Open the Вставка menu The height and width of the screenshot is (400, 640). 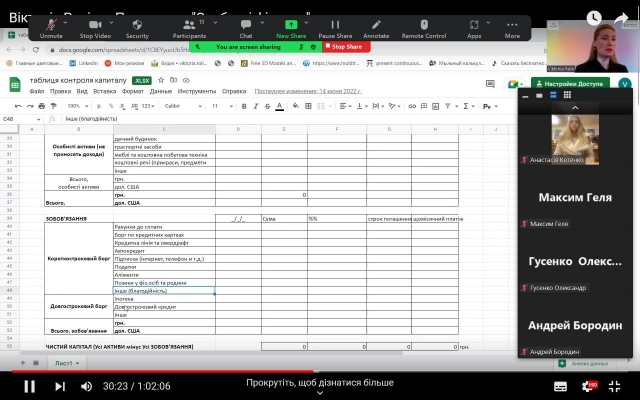click(x=104, y=91)
